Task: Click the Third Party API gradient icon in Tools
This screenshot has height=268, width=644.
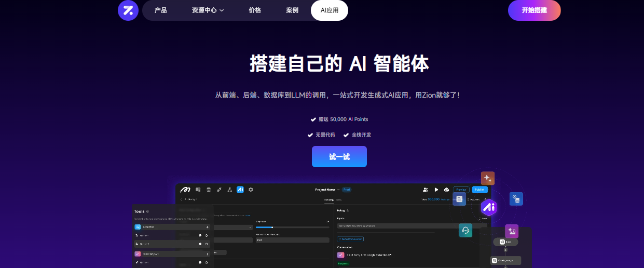Action: pos(138,254)
